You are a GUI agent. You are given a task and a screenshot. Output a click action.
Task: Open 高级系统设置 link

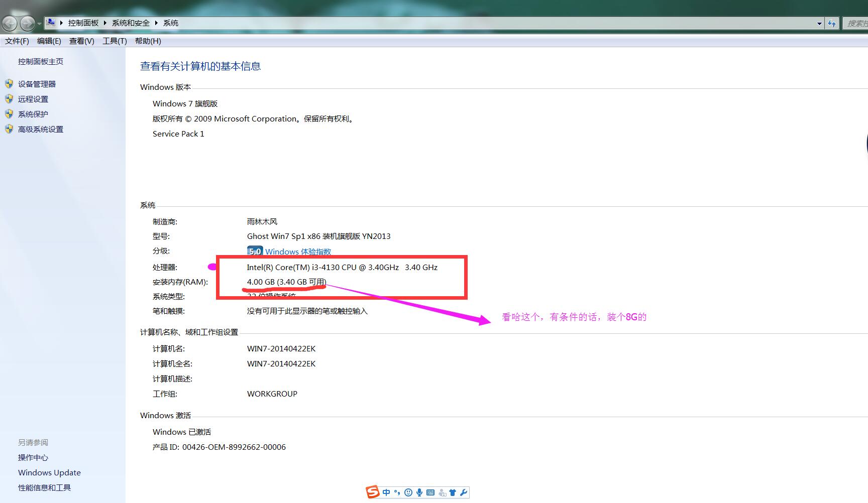pos(41,130)
